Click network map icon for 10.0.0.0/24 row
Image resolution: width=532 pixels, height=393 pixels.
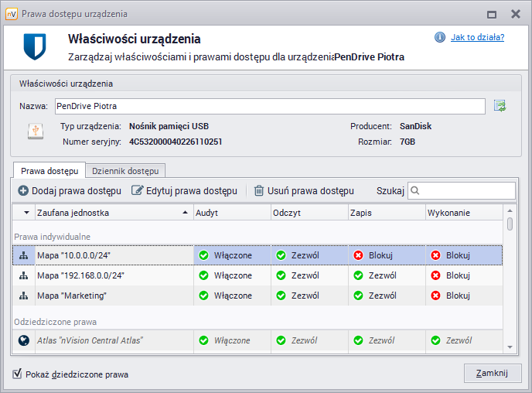click(x=23, y=255)
